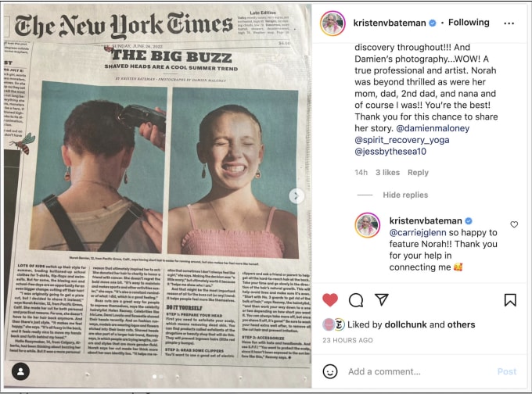Go to next carousel photo arrow
Viewport: 532px width, 394px height.
point(297,195)
